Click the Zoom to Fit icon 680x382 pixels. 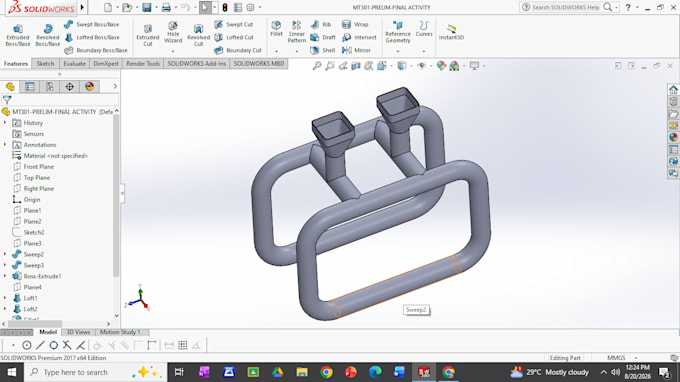click(317, 66)
